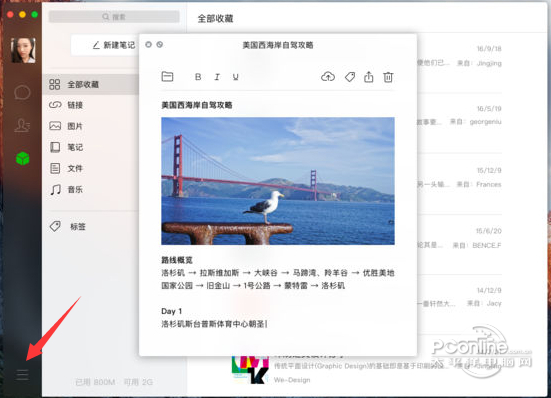551x398 pixels.
Task: Open the We-Design article thumbnail
Action: tap(250, 370)
